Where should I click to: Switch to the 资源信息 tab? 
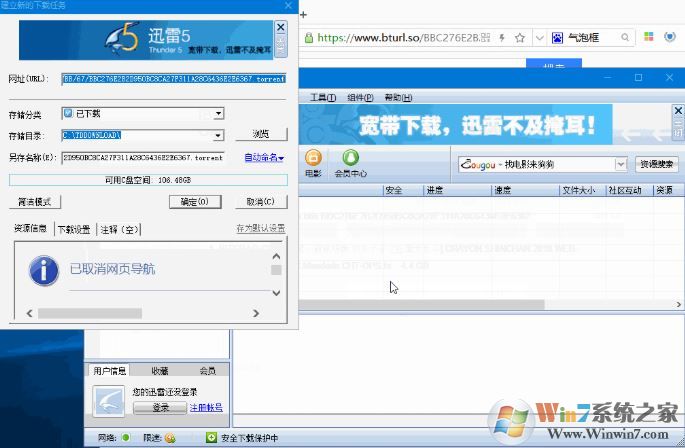coord(30,228)
